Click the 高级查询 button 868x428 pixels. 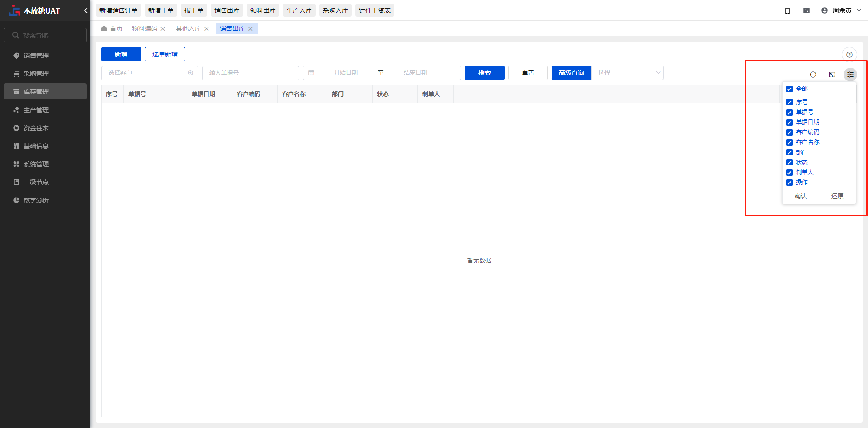pyautogui.click(x=571, y=73)
